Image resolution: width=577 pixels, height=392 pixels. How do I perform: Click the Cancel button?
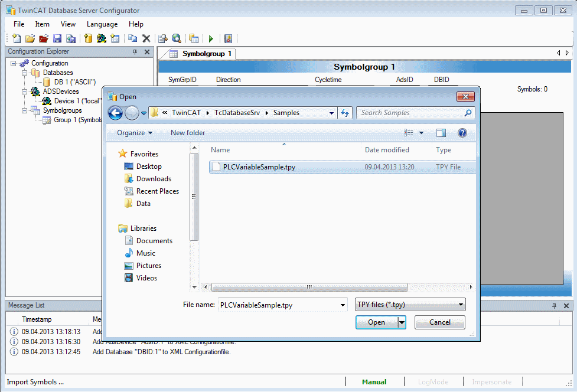pyautogui.click(x=440, y=322)
